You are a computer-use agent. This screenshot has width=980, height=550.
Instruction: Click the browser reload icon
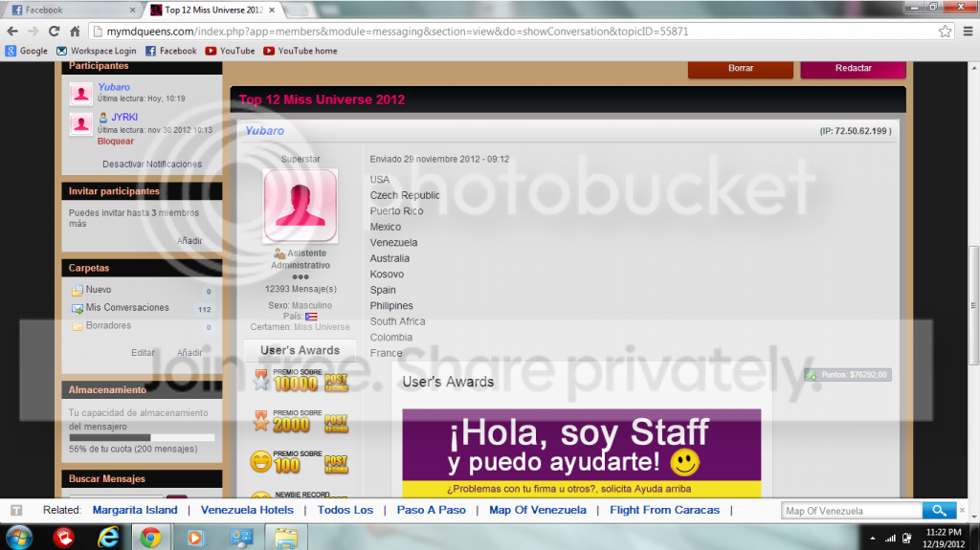pos(55,32)
